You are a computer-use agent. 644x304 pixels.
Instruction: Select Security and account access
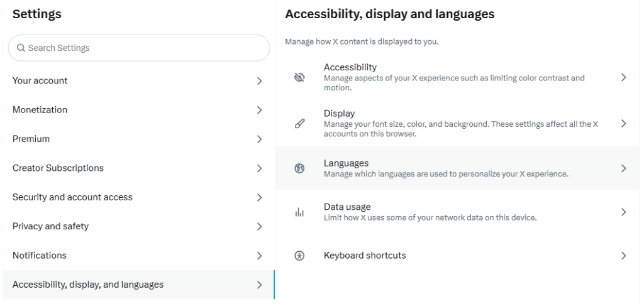(72, 197)
